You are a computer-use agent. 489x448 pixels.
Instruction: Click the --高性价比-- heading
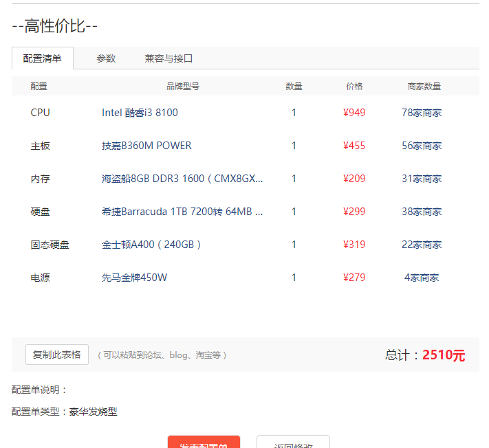point(55,26)
